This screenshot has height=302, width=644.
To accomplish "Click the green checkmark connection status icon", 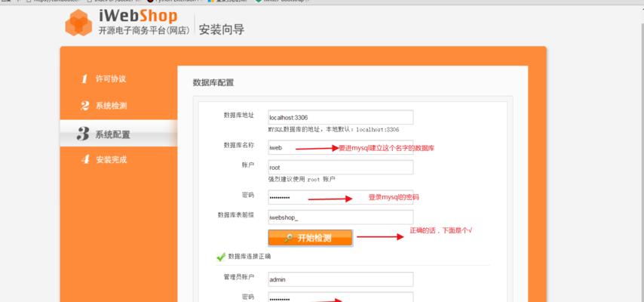I will [221, 257].
